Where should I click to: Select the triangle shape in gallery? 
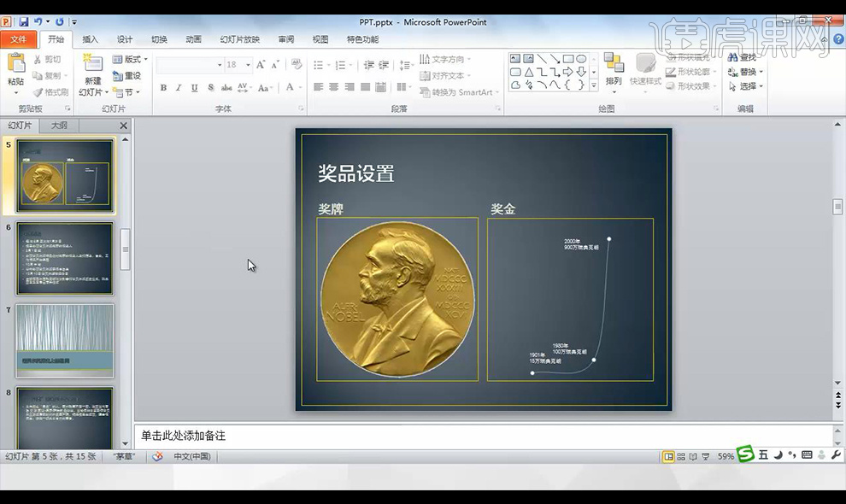pos(529,72)
